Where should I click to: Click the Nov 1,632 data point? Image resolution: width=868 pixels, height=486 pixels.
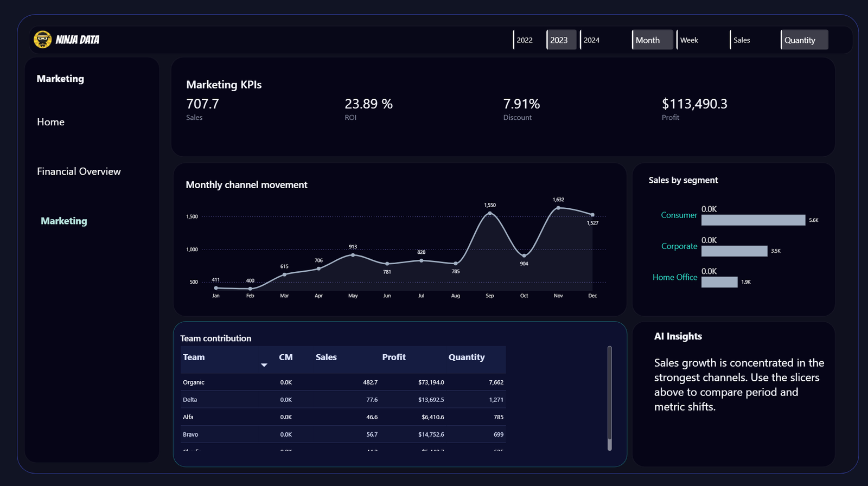558,208
